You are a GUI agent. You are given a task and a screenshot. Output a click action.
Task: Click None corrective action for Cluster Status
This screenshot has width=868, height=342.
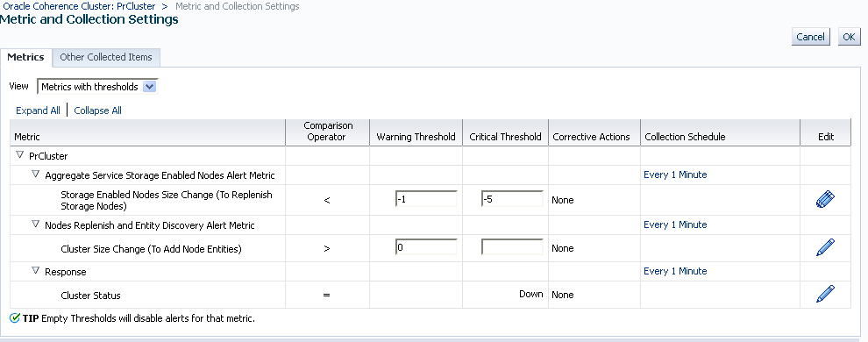tap(562, 295)
